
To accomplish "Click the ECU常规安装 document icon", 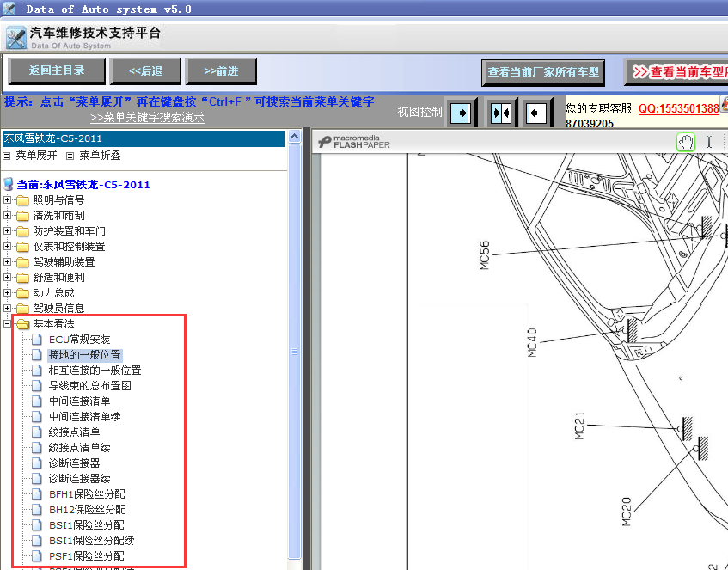I will point(37,339).
